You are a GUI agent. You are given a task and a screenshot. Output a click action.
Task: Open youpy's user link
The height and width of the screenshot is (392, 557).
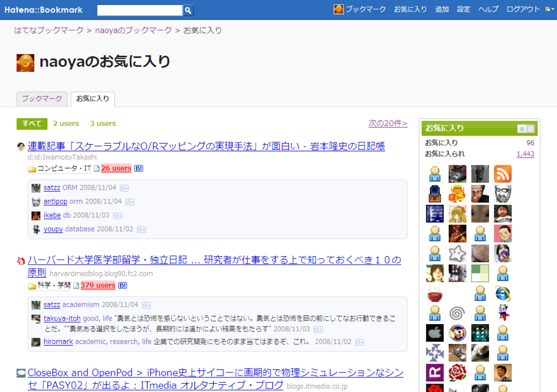[x=53, y=229]
